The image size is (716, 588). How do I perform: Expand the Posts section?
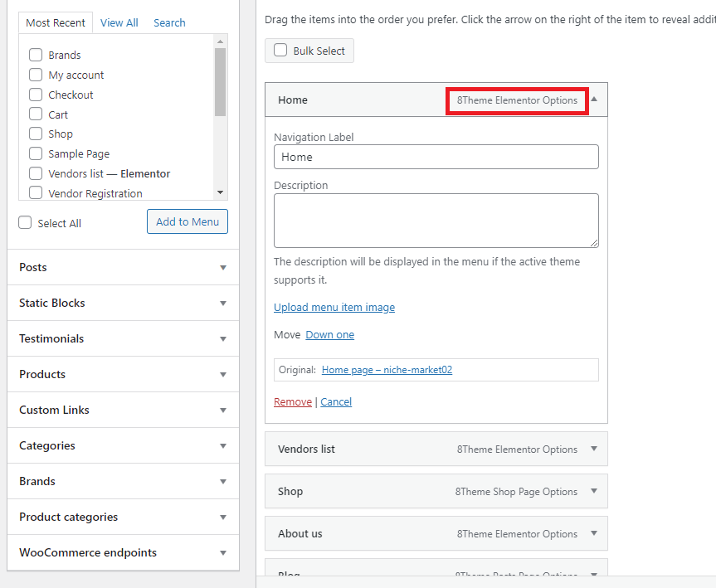tap(124, 267)
